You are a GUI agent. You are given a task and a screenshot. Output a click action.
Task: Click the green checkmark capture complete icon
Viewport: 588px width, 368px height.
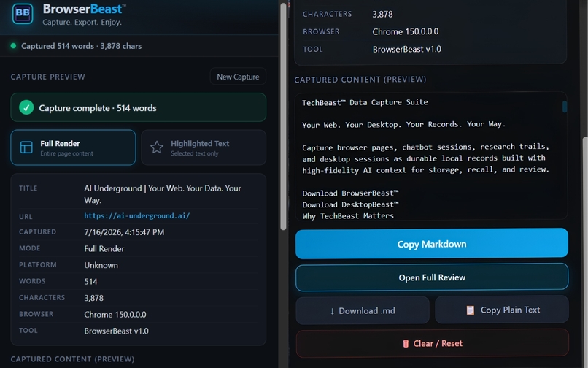(x=26, y=108)
